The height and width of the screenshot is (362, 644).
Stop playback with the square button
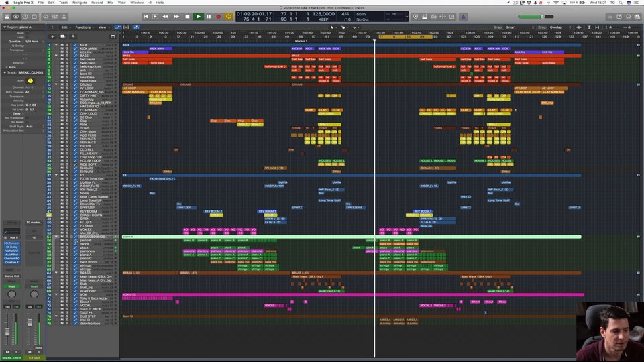point(187,17)
